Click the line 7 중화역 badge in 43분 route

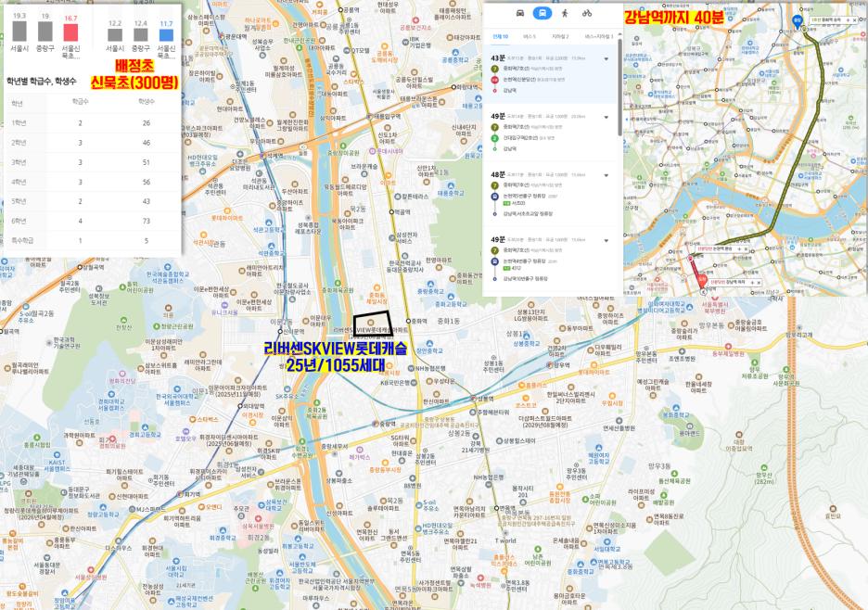point(495,70)
